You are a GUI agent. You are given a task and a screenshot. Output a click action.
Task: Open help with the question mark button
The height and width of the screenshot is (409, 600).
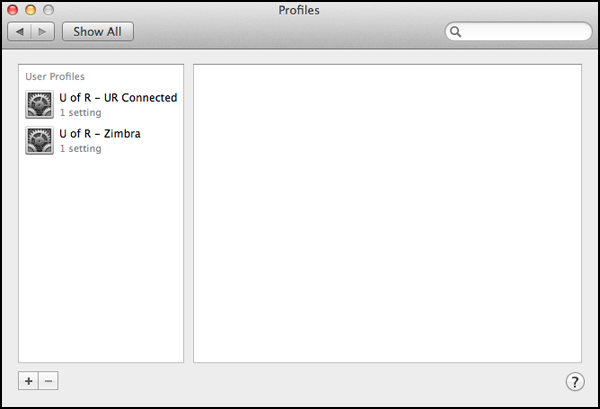(575, 381)
